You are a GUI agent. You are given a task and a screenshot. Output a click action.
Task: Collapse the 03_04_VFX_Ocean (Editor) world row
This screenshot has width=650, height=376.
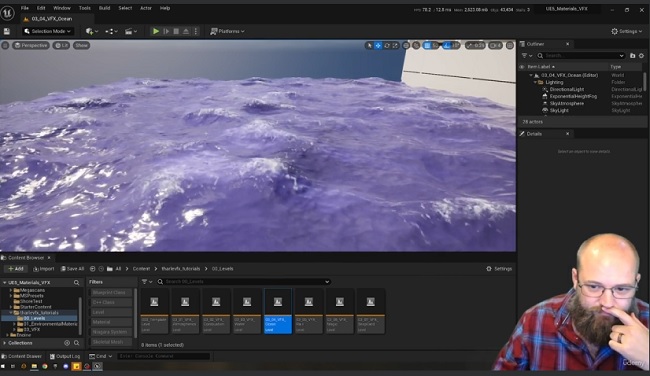531,75
